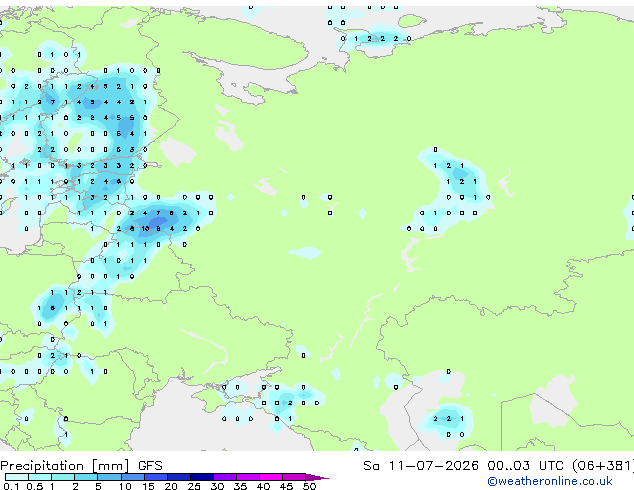
Task: Click the legend arrow tip above 50 mm
Action: click(x=317, y=477)
